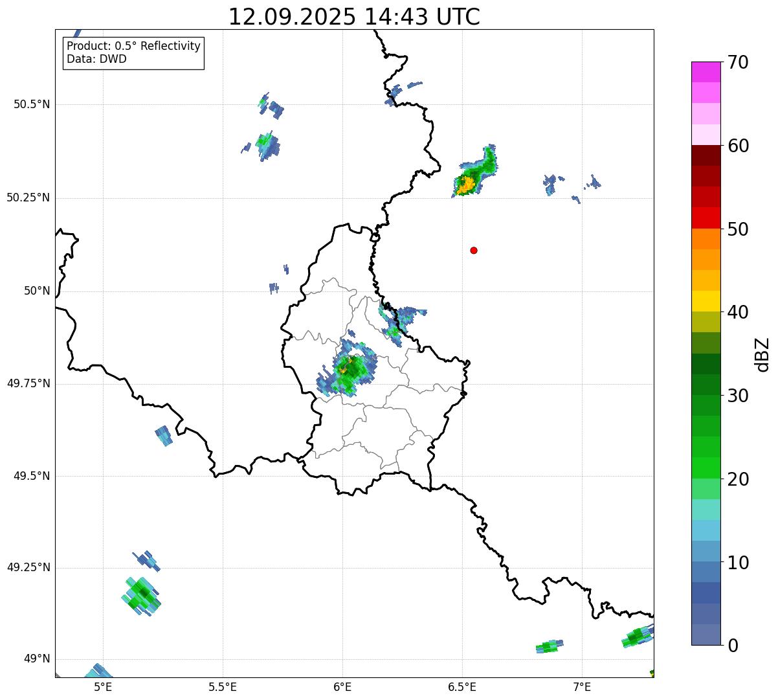Screen dimensions: 778x700
Task: Click the 49°N latitude axis label
Action: 37,659
